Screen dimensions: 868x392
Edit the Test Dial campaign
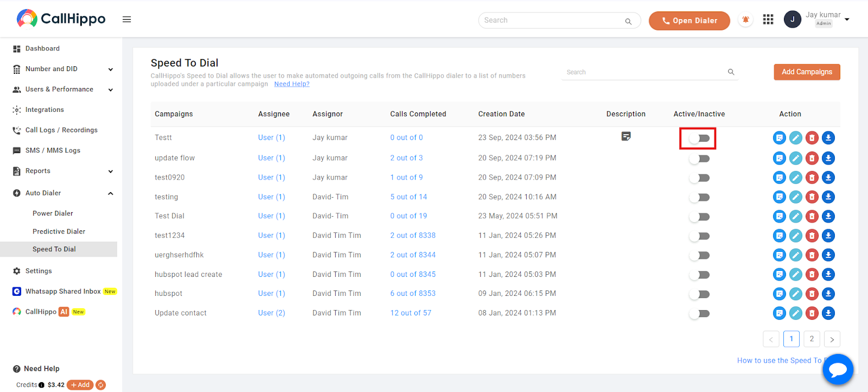[795, 217]
